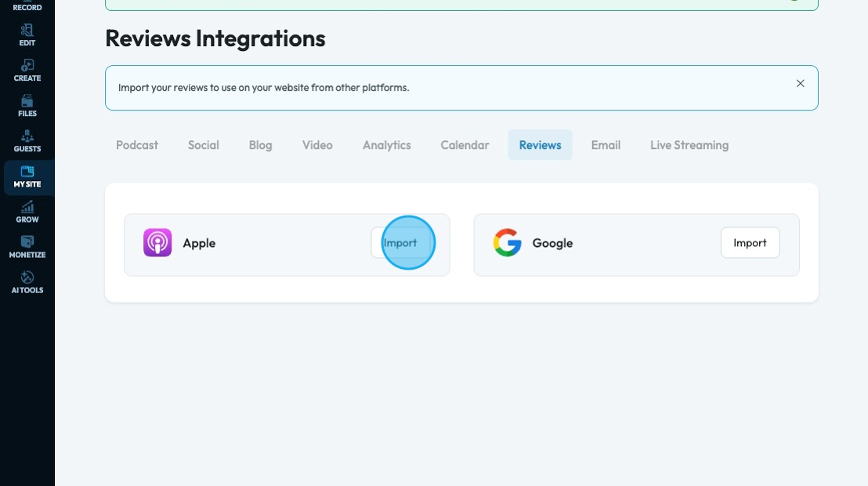The height and width of the screenshot is (486, 868).
Task: Select the My Site sidebar icon
Action: point(27,176)
